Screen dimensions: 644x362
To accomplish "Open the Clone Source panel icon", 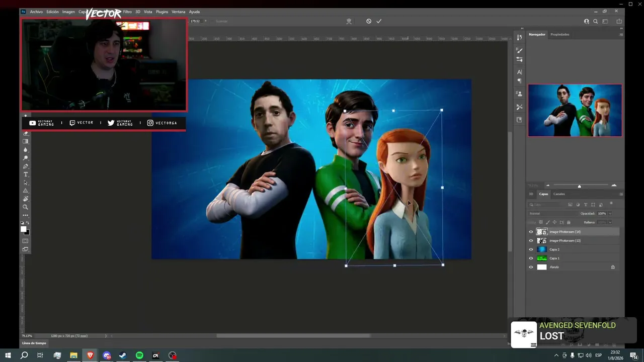I will 519,94.
